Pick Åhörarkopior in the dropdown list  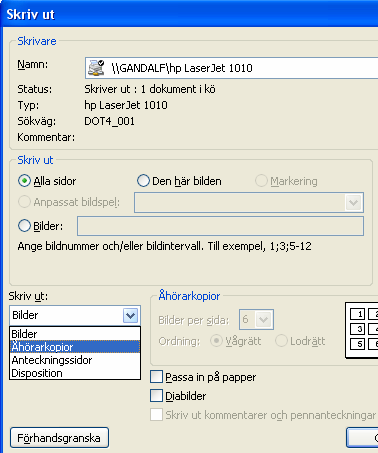click(x=75, y=347)
